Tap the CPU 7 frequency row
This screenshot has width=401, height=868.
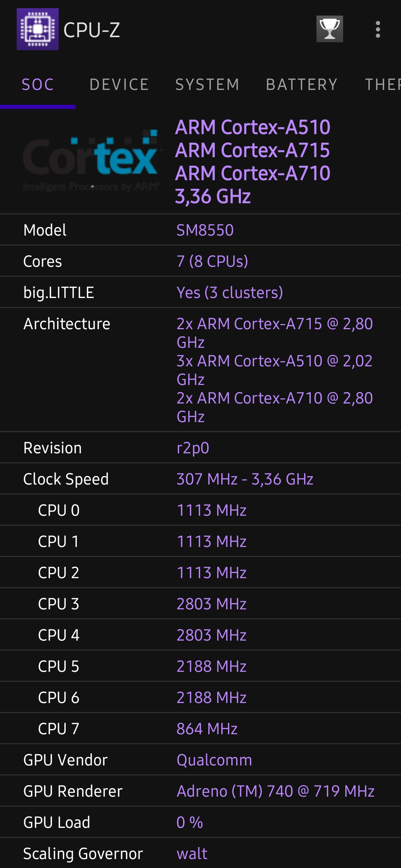tap(200, 729)
